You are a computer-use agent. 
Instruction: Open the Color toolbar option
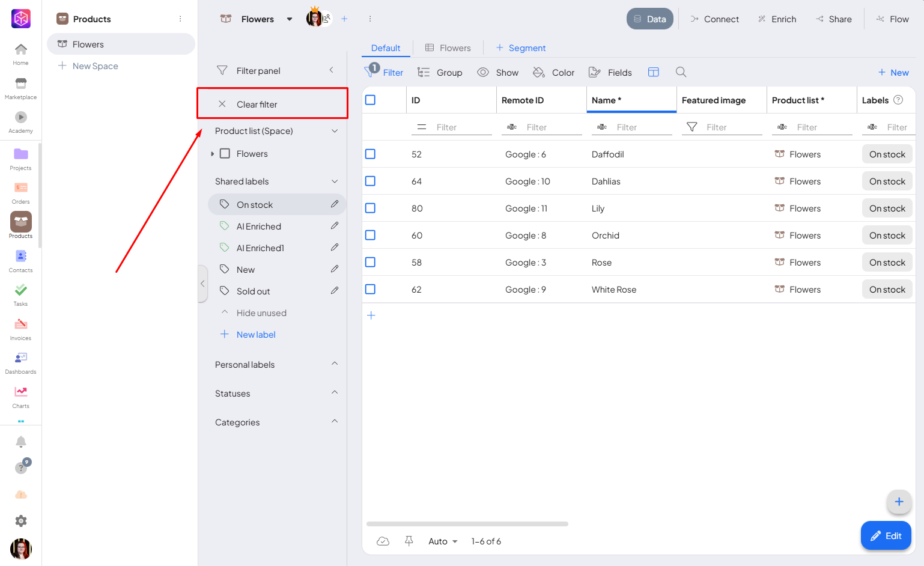pos(553,73)
